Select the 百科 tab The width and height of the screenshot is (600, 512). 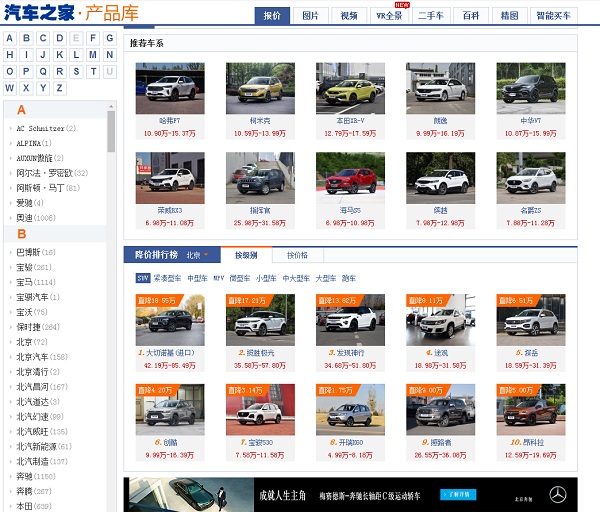pos(471,16)
